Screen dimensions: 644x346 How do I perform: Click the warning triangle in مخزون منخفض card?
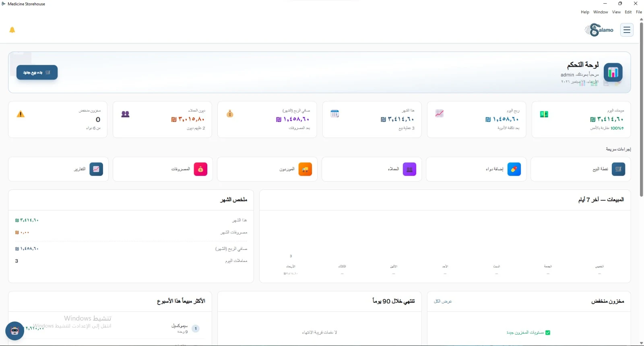(21, 114)
